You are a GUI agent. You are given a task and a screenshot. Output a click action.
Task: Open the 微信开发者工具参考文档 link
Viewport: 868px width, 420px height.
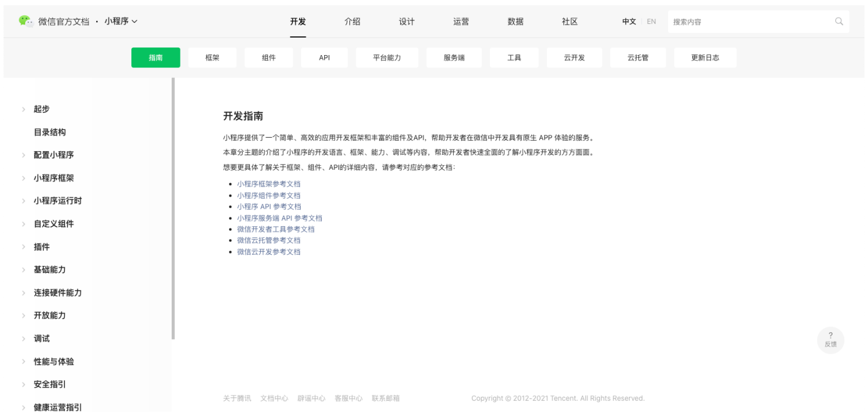tap(275, 229)
